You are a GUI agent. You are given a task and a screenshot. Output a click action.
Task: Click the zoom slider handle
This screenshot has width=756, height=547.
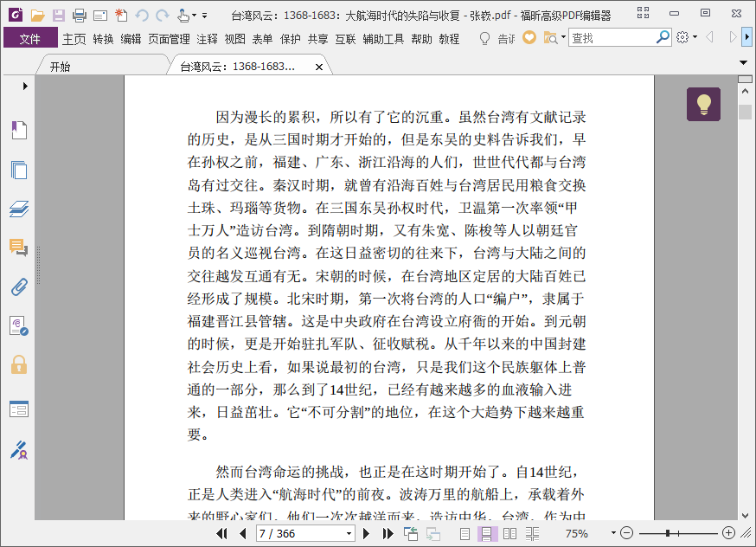point(667,533)
